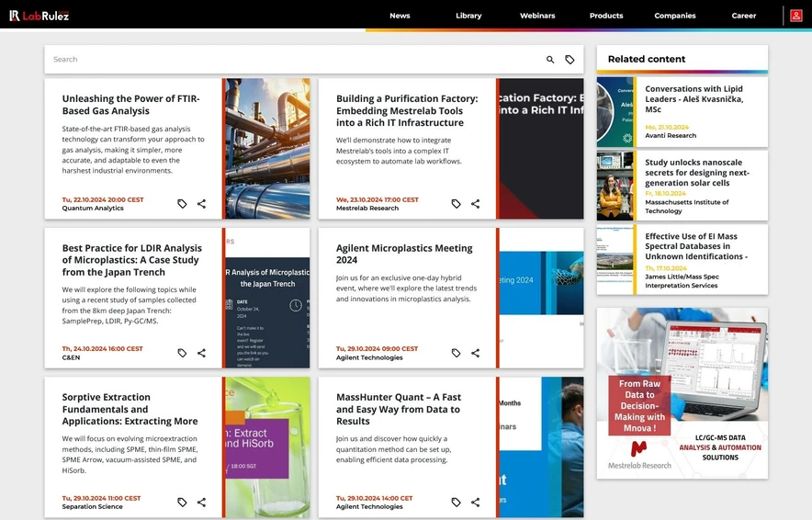Click the EI Mass Spectral Databases thumbnail
The image size is (812, 520).
(615, 259)
